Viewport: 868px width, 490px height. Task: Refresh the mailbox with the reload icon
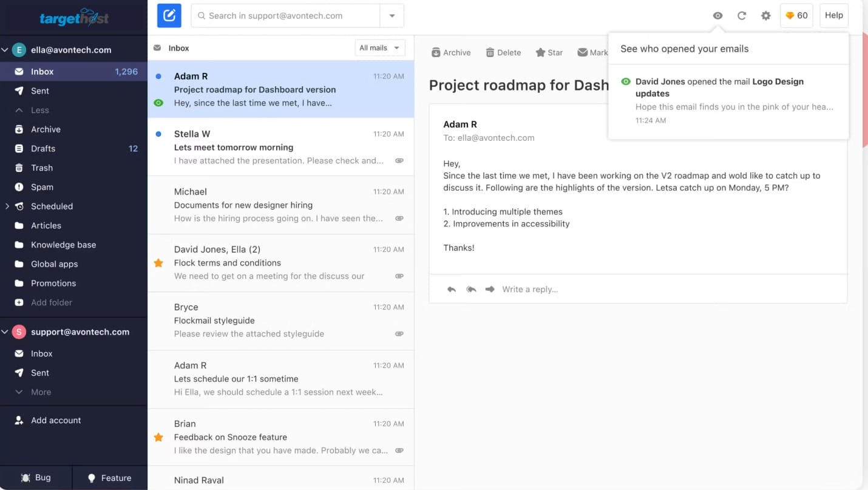[x=742, y=16]
